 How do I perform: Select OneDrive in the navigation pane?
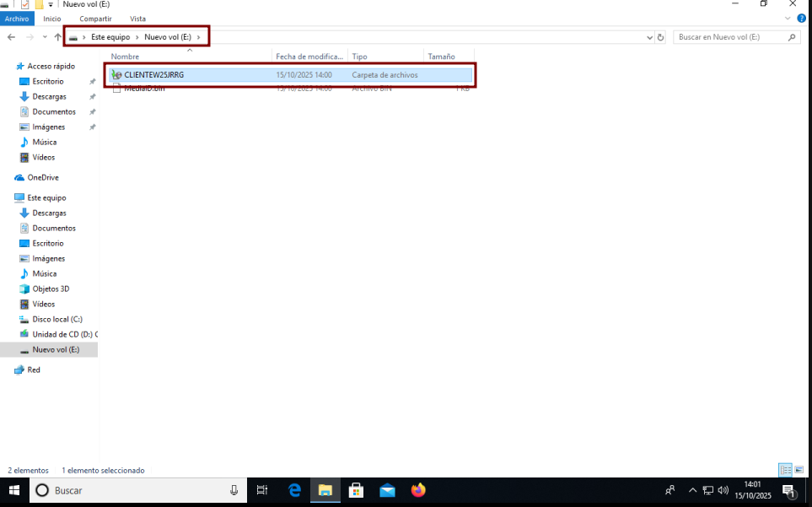(43, 178)
